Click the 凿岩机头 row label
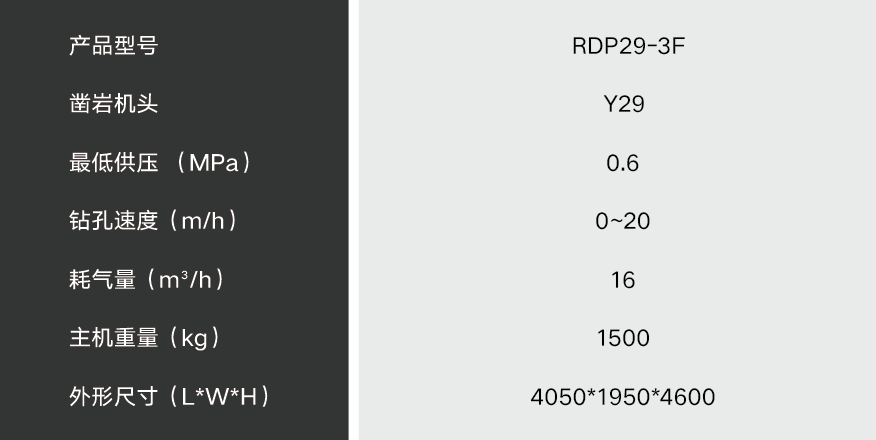This screenshot has width=876, height=440. click(113, 104)
